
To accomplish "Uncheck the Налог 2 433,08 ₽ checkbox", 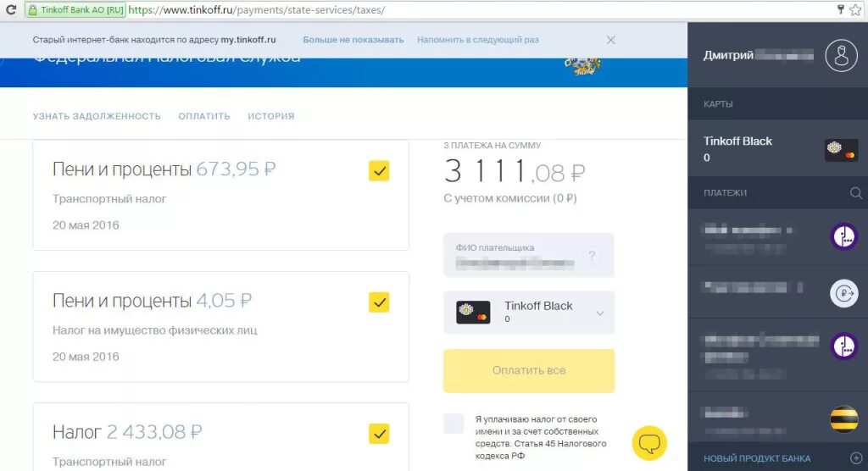I will pos(379,434).
